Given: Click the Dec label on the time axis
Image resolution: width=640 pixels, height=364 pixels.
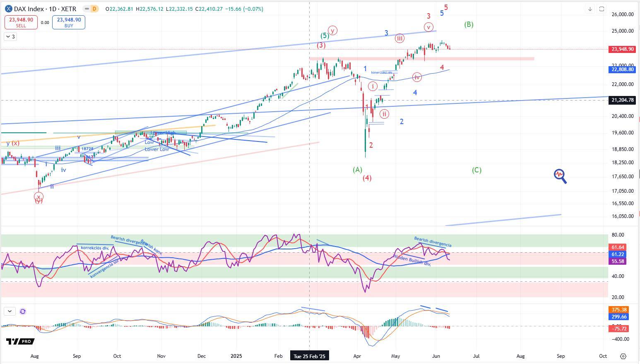Looking at the screenshot, I should coord(201,356).
